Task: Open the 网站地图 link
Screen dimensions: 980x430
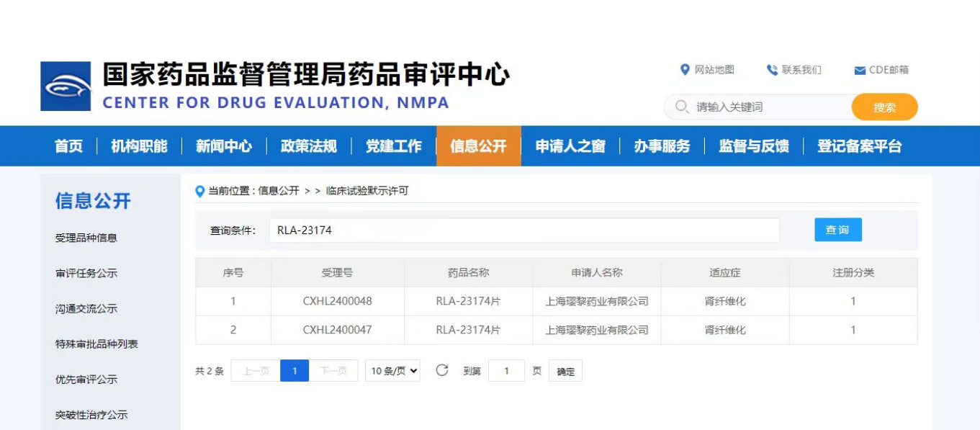Action: tap(714, 70)
